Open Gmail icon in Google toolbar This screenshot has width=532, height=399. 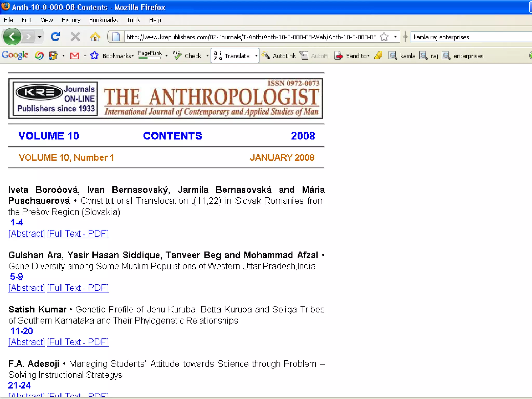(75, 56)
